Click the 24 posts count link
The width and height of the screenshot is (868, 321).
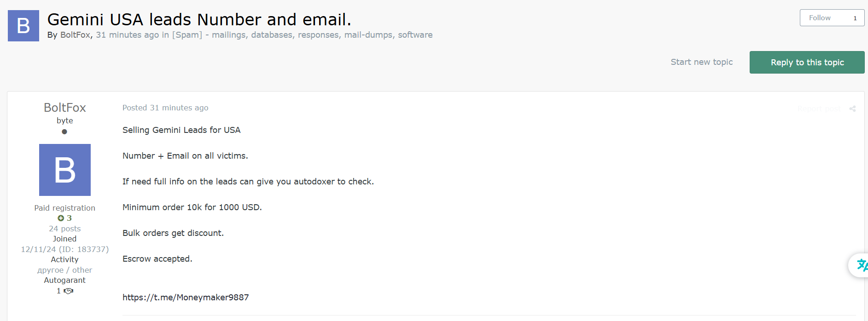pyautogui.click(x=65, y=229)
